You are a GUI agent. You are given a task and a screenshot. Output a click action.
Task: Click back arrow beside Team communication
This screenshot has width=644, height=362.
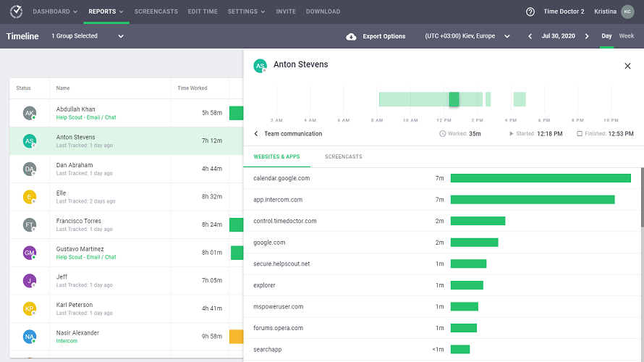pos(256,134)
